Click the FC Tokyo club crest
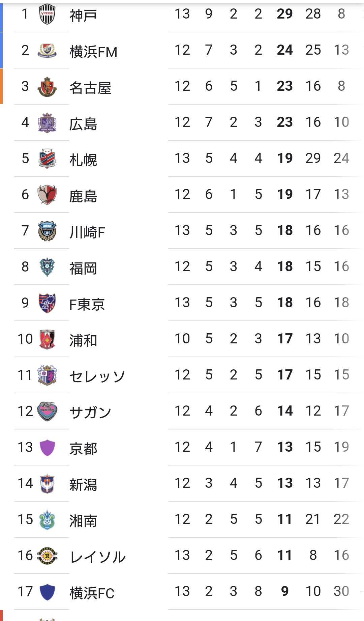The width and height of the screenshot is (364, 621). point(47,303)
